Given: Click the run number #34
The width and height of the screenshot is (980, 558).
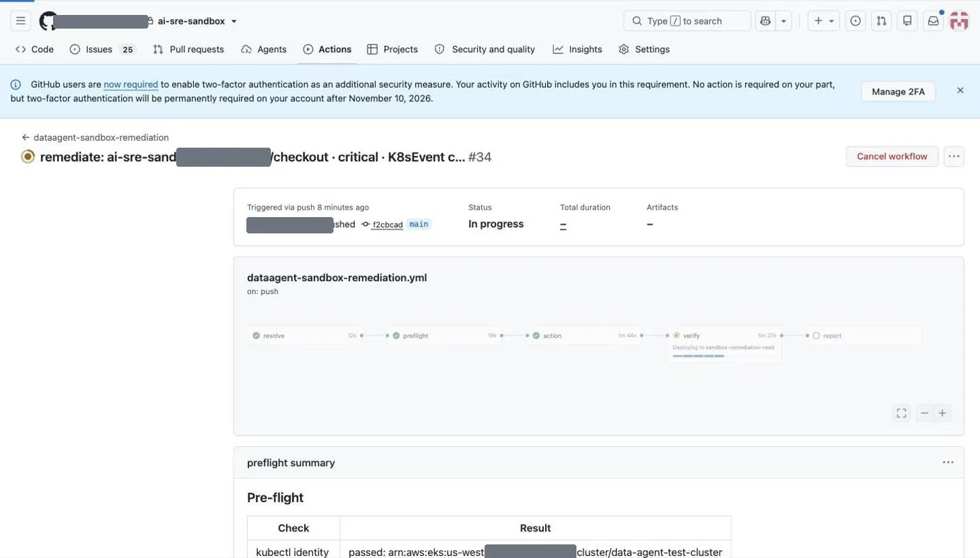Looking at the screenshot, I should click(480, 157).
